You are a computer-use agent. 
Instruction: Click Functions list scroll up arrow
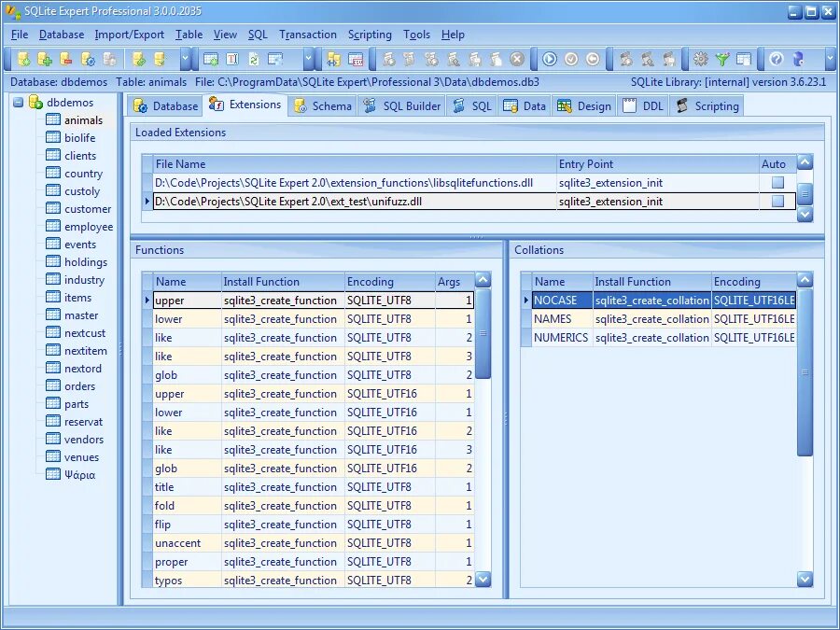483,280
